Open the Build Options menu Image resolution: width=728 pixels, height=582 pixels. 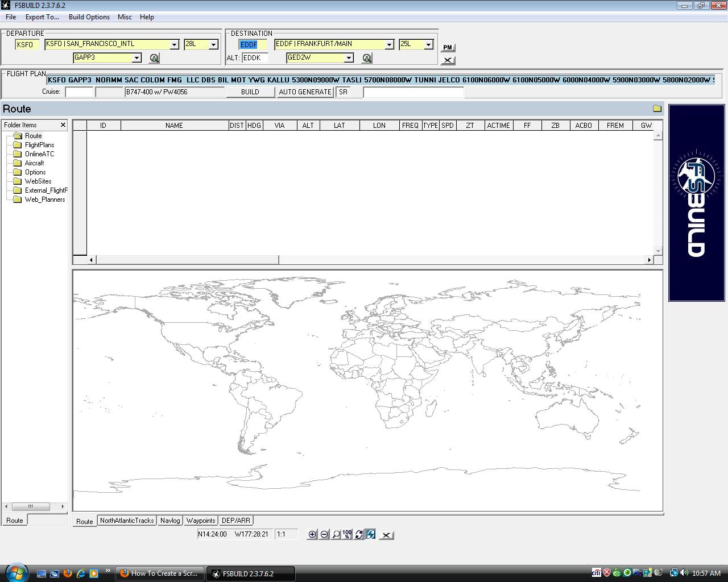tap(89, 17)
